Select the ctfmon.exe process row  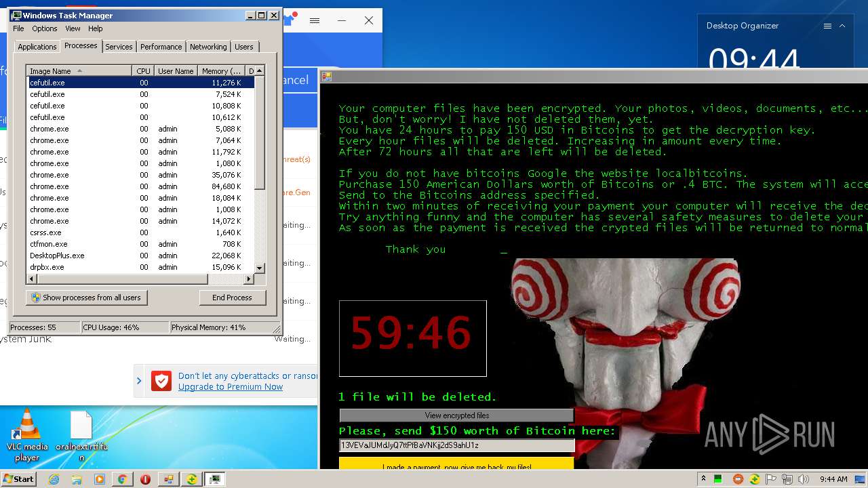point(141,244)
